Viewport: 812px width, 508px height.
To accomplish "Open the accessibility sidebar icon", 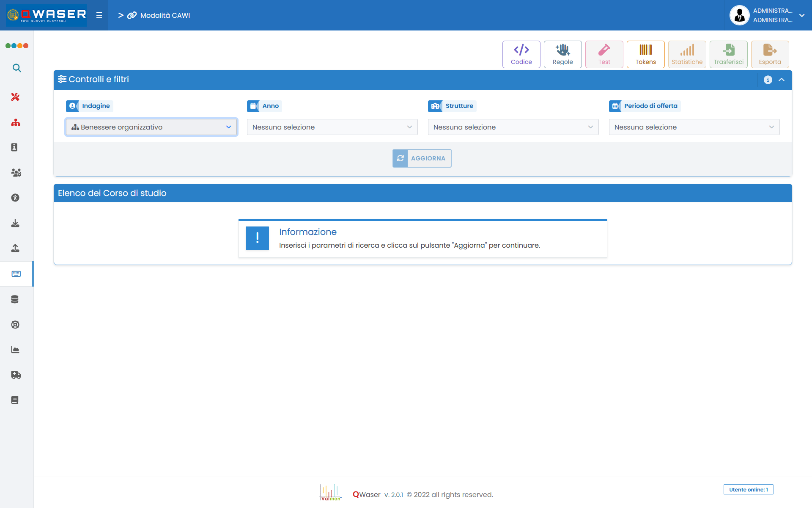I will pyautogui.click(x=15, y=198).
